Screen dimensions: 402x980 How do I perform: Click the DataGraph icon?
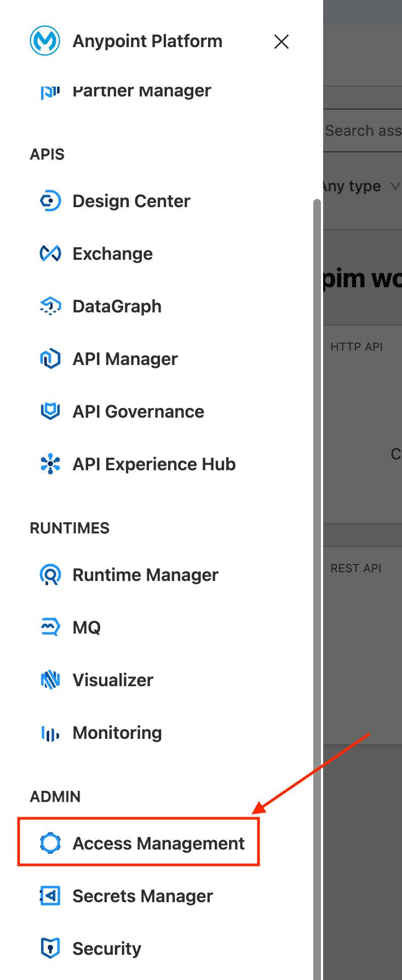(50, 306)
